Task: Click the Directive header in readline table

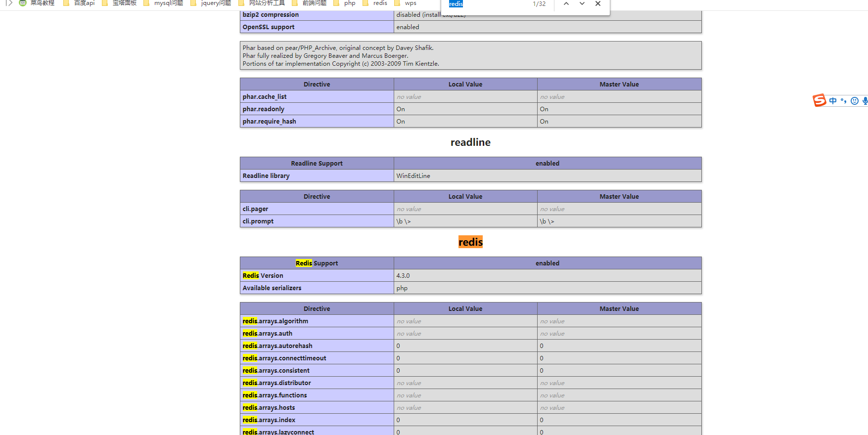Action: click(317, 197)
